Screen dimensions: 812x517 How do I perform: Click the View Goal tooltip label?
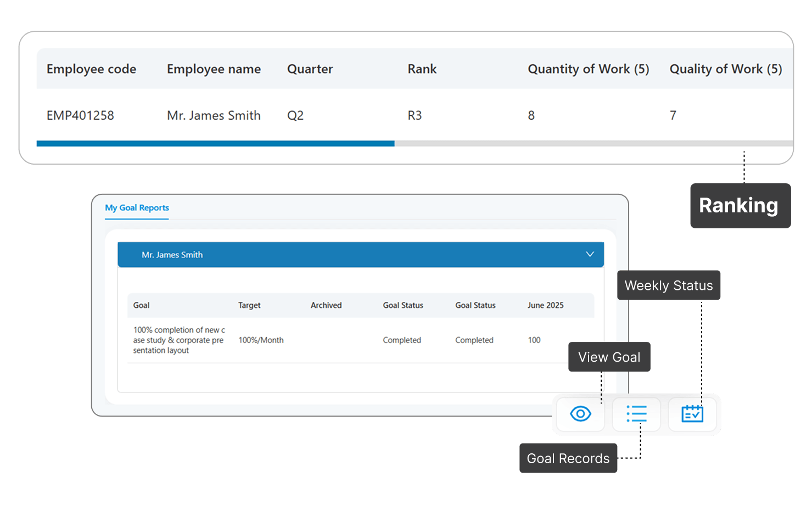pyautogui.click(x=609, y=357)
